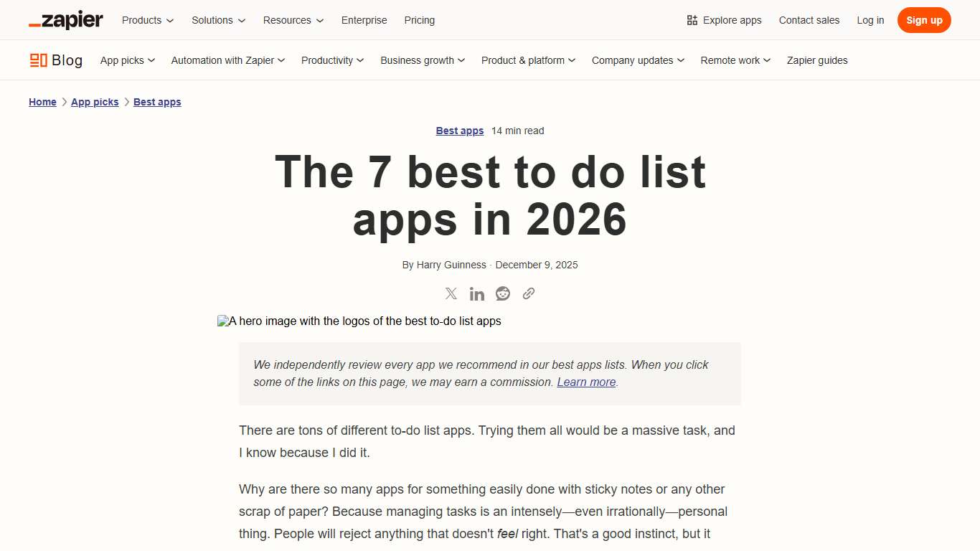This screenshot has height=551, width=980.
Task: Share the article on LinkedIn
Action: [x=476, y=293]
